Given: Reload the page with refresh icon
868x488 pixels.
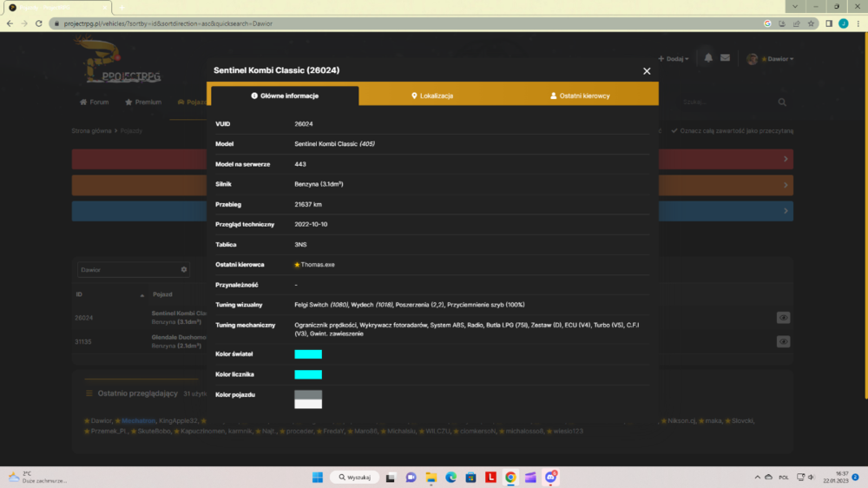Looking at the screenshot, I should coord(39,23).
